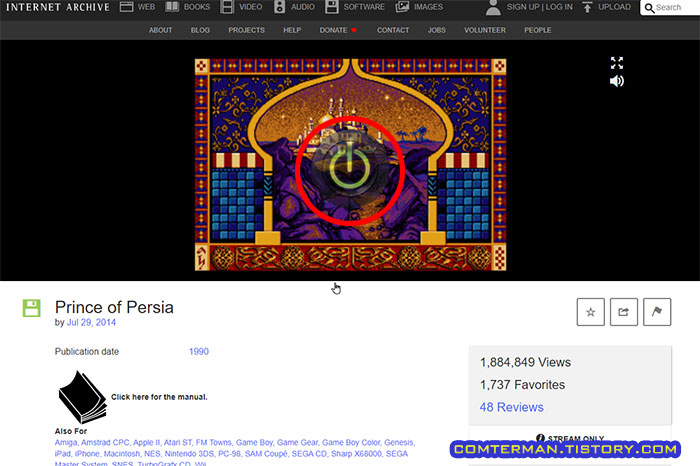Open the Help page
This screenshot has width=700, height=466.
pos(292,30)
